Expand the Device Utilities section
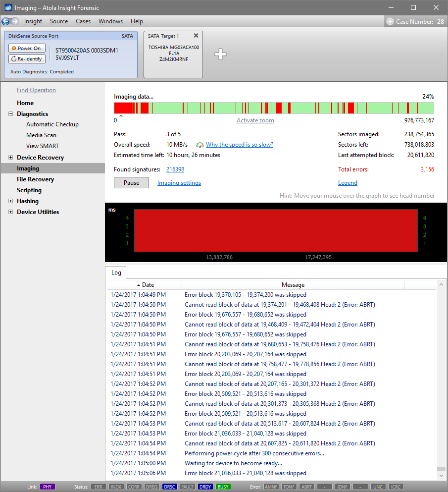The width and height of the screenshot is (448, 492). click(11, 212)
